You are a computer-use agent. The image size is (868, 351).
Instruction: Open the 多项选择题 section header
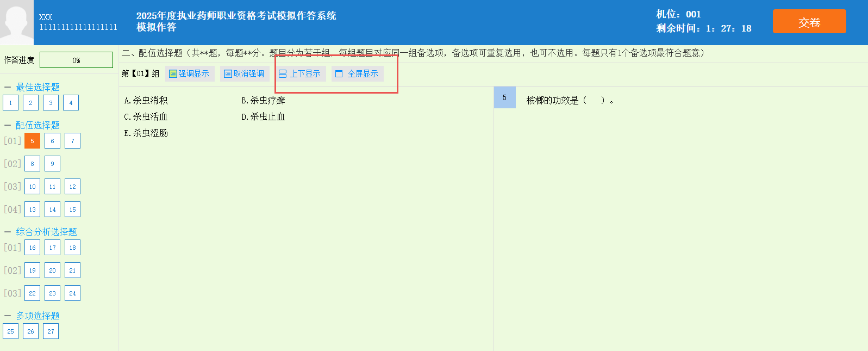click(x=38, y=316)
